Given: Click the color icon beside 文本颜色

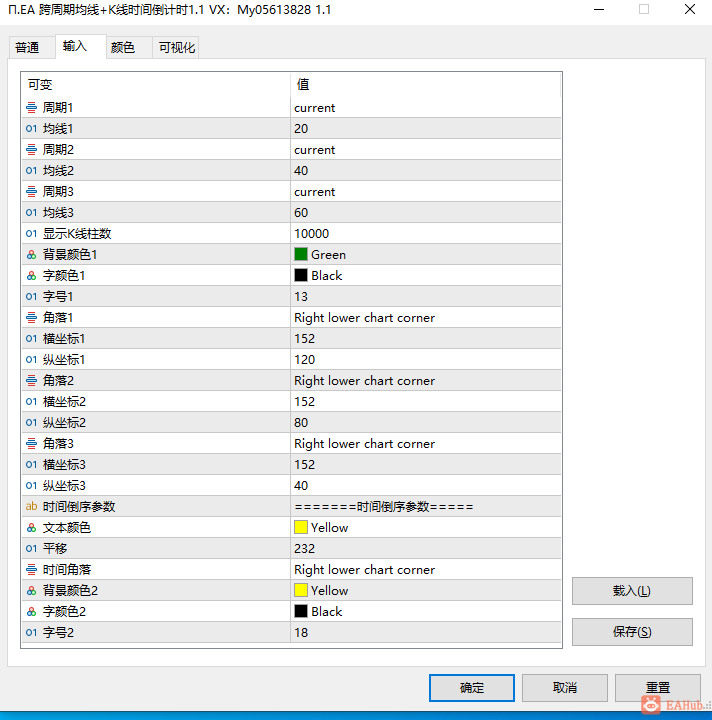Looking at the screenshot, I should click(x=31, y=528).
